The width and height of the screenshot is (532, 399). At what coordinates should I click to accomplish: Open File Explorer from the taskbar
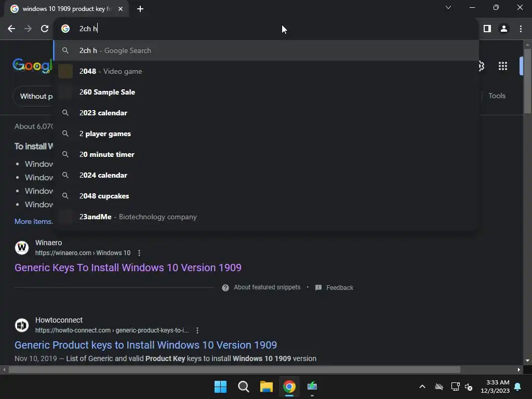267,387
